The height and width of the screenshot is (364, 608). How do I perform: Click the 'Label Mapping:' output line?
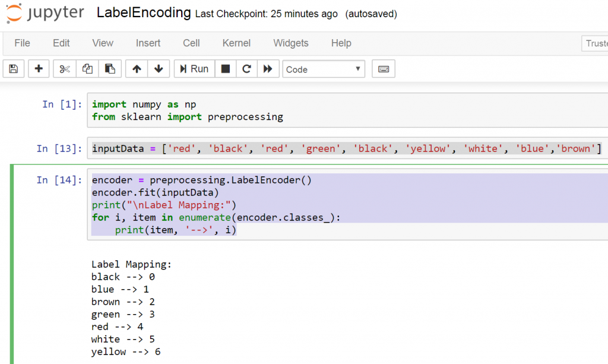click(131, 264)
